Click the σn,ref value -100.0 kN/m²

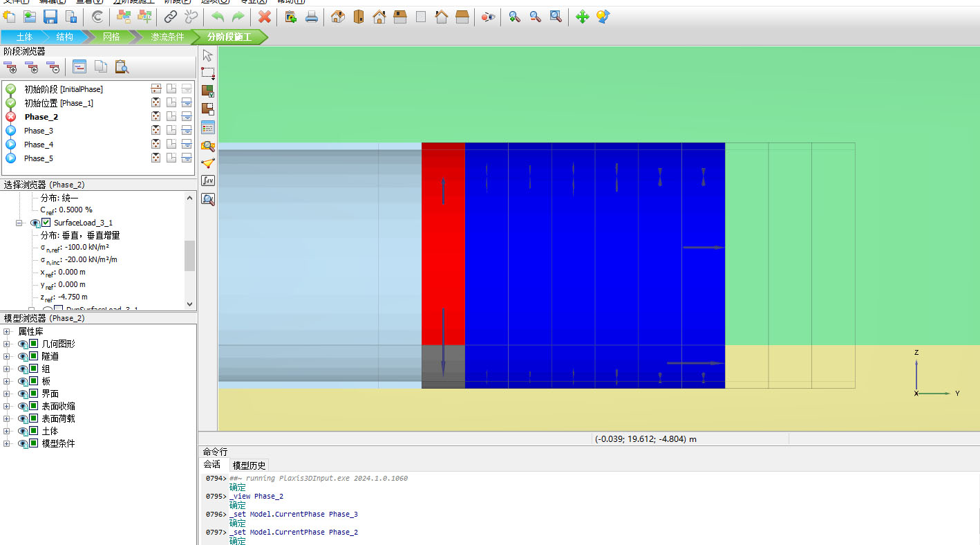[x=87, y=248]
